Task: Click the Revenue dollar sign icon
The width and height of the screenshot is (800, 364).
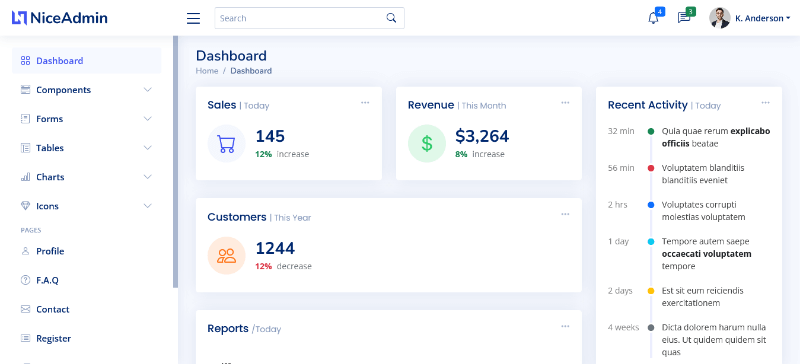Action: 427,143
